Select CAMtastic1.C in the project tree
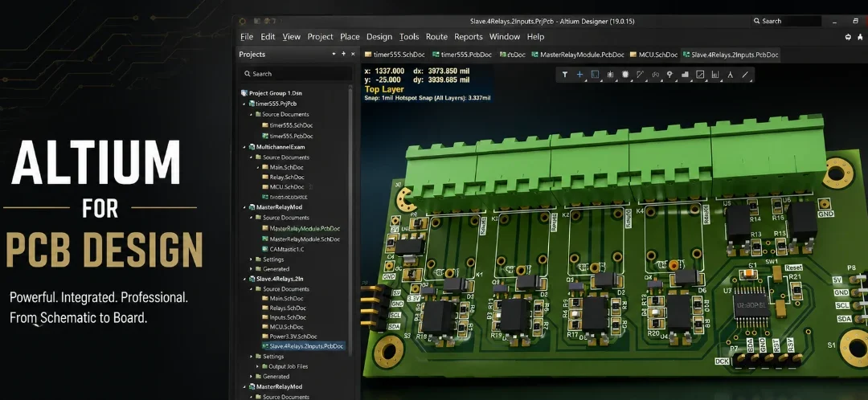Screen dimensions: 868x400 (287, 250)
